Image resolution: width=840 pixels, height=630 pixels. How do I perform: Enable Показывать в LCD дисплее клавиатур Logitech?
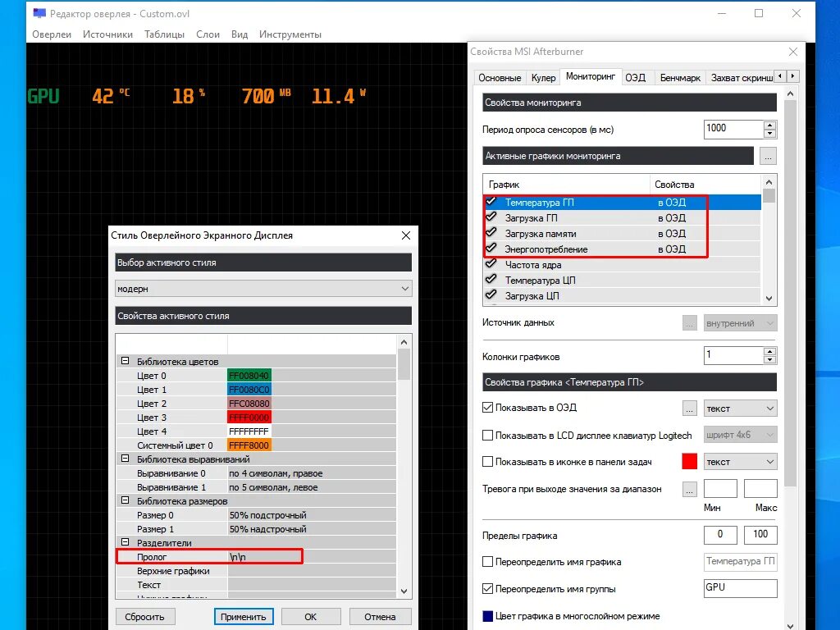coord(487,435)
